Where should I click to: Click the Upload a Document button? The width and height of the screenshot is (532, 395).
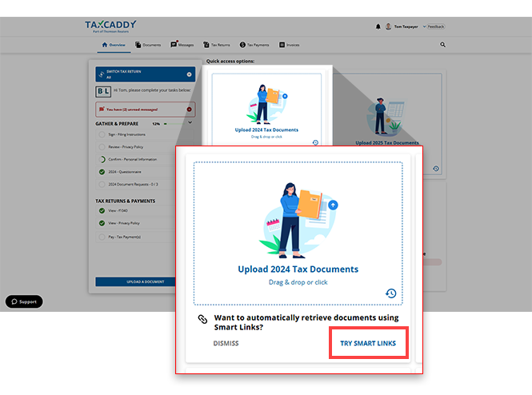[136, 281]
